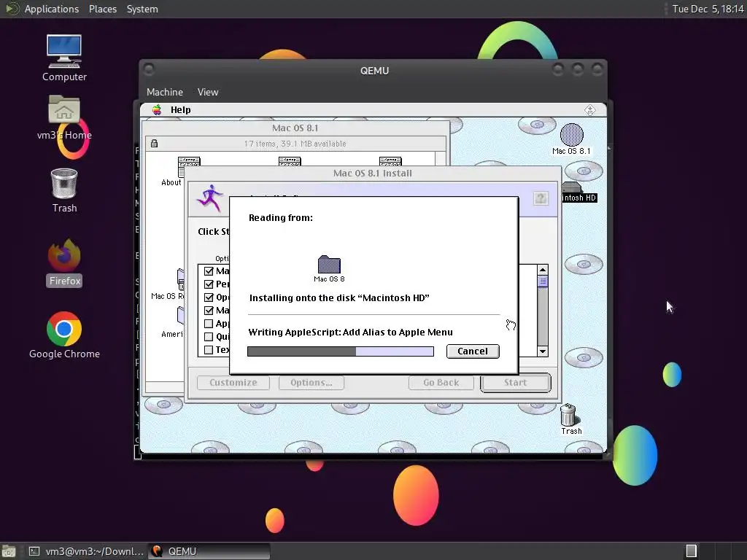This screenshot has width=747, height=560.
Task: Click the 'Reading from:' label
Action: click(281, 217)
